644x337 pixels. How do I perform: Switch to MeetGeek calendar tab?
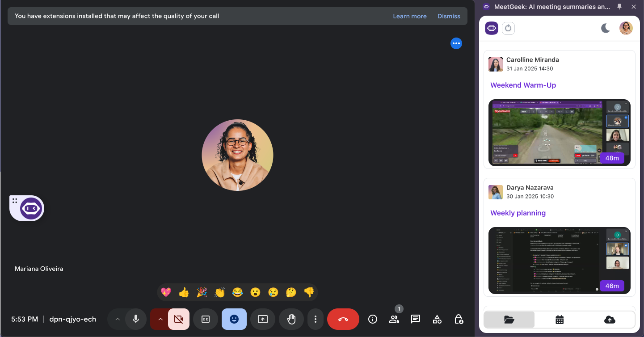[560, 320]
